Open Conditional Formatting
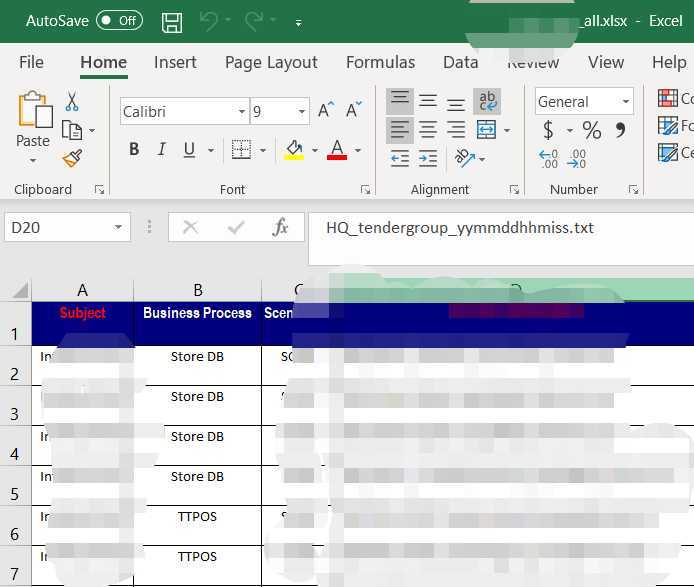This screenshot has width=694, height=587. coord(675,98)
